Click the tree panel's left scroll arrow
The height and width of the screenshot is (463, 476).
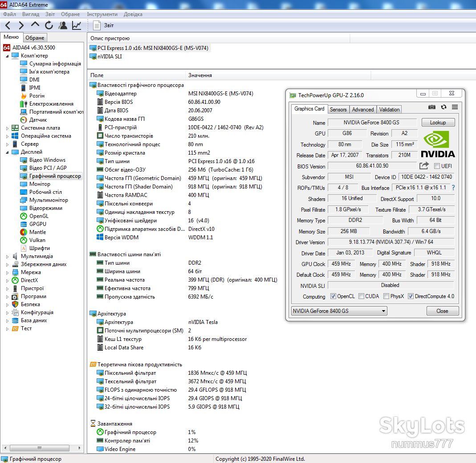[4, 448]
